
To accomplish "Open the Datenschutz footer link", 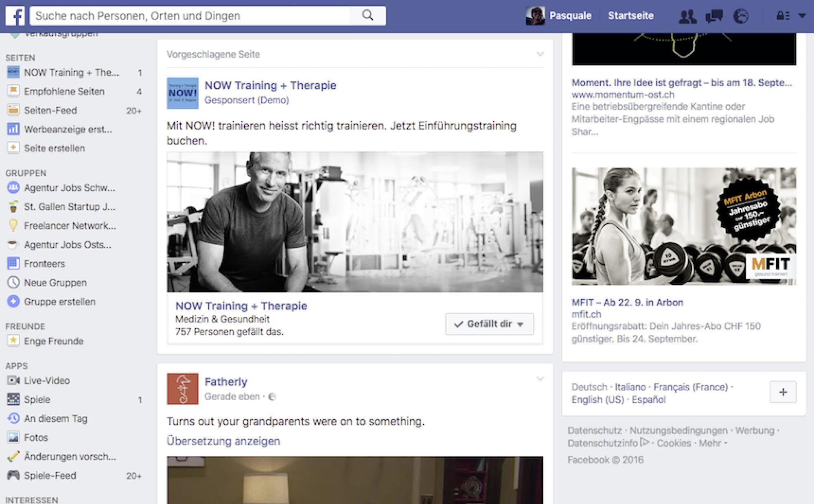I will coord(595,430).
